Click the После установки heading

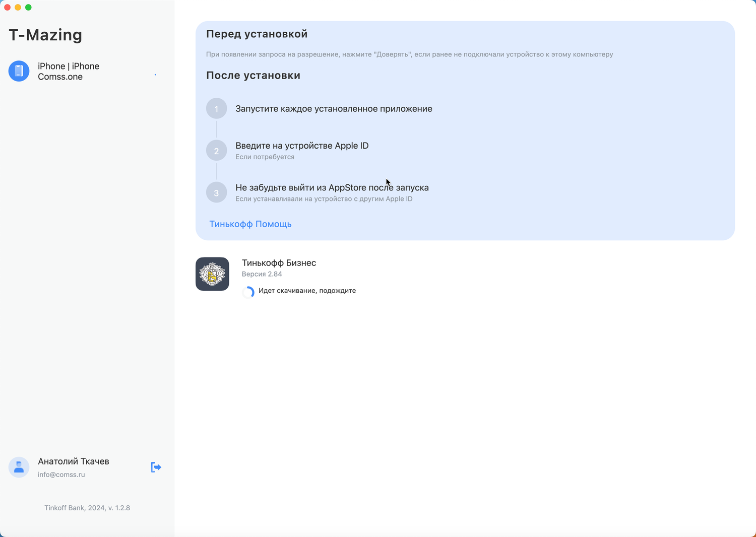[x=253, y=76]
